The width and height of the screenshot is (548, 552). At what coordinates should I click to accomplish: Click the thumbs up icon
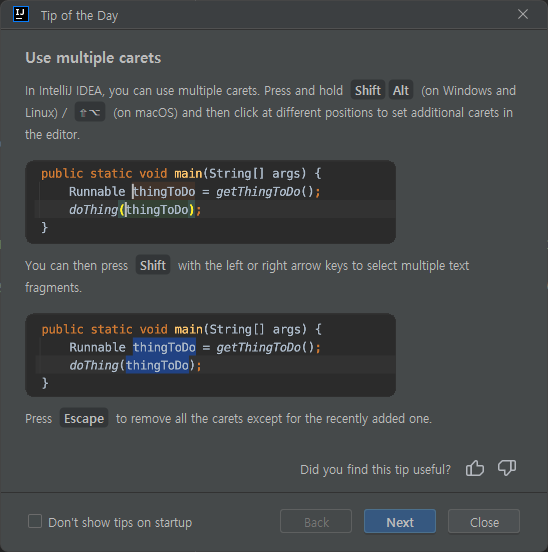coord(475,468)
